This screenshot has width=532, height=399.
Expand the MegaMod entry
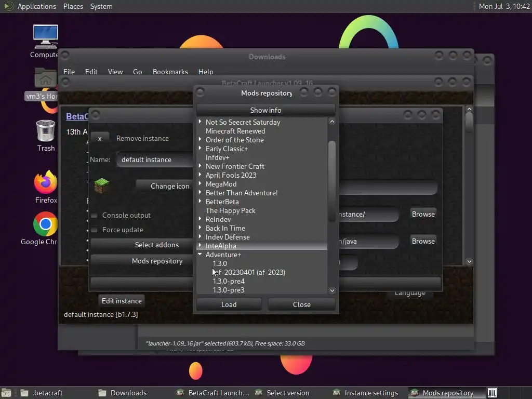coord(200,183)
